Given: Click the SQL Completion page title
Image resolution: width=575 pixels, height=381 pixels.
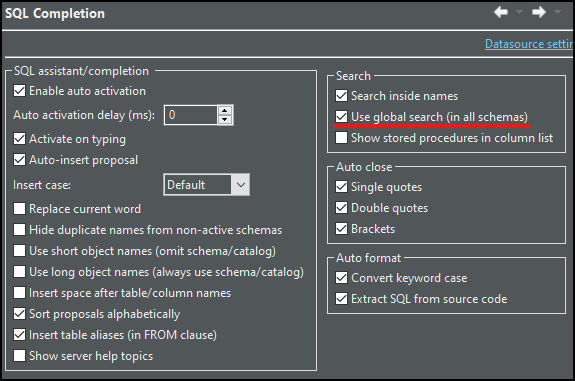Looking at the screenshot, I should tap(55, 14).
